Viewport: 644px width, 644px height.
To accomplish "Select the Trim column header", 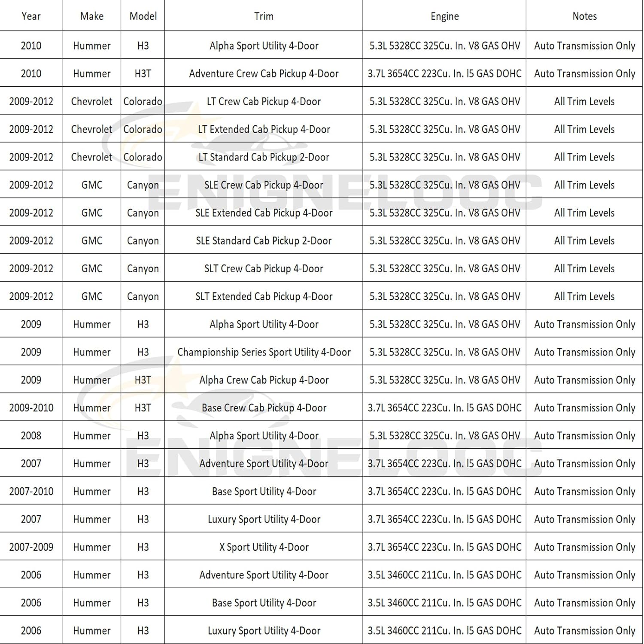I will (x=264, y=16).
